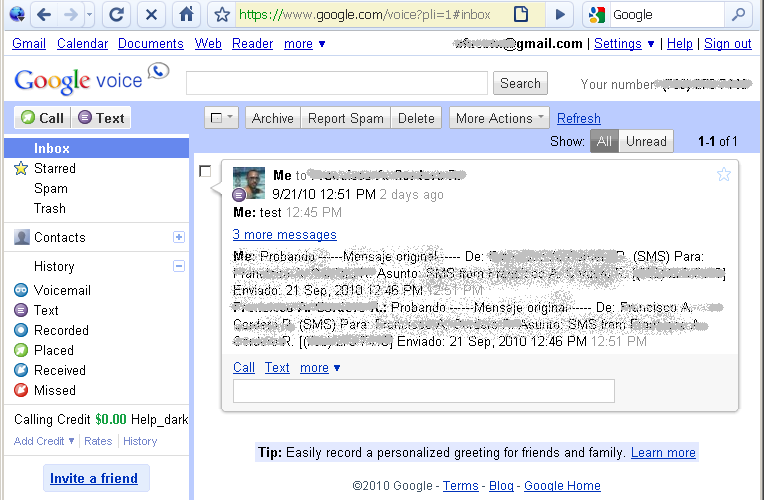Stop loading with the X icon

[151, 15]
